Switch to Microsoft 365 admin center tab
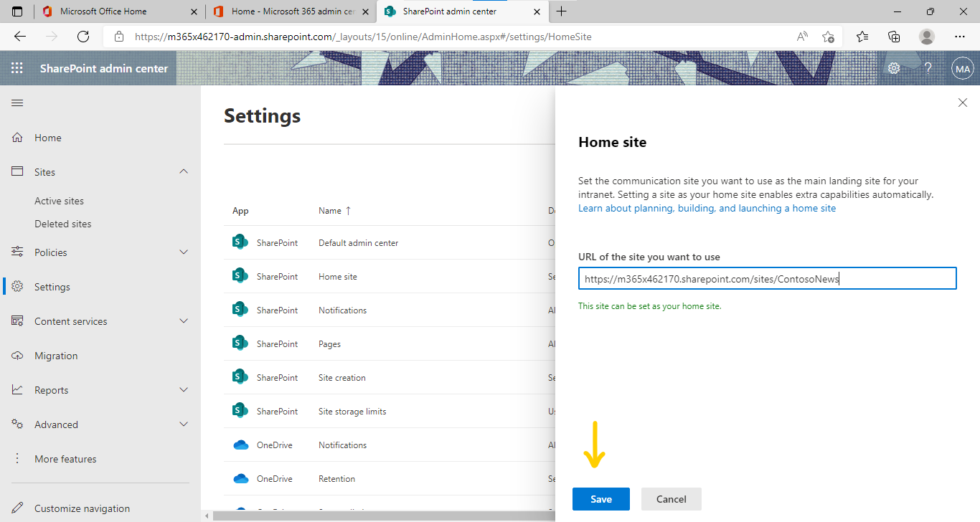 point(292,11)
